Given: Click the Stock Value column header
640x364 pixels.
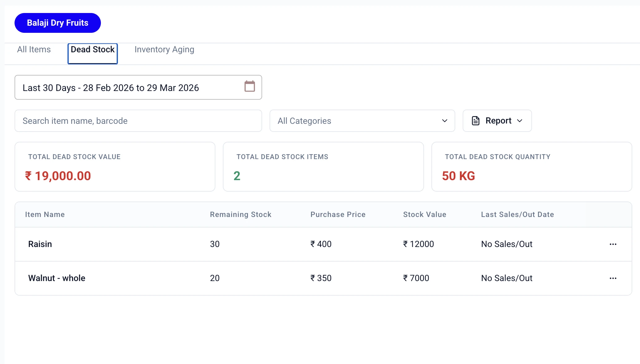Looking at the screenshot, I should click(x=424, y=214).
